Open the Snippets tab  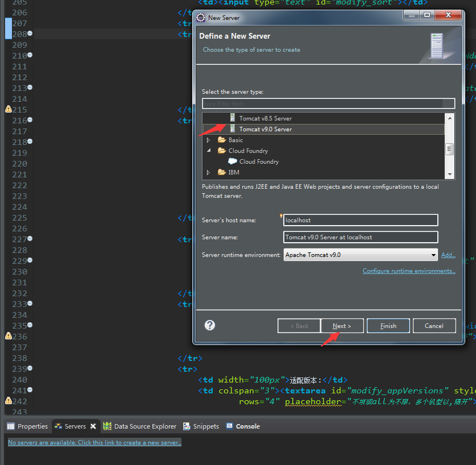pos(201,426)
